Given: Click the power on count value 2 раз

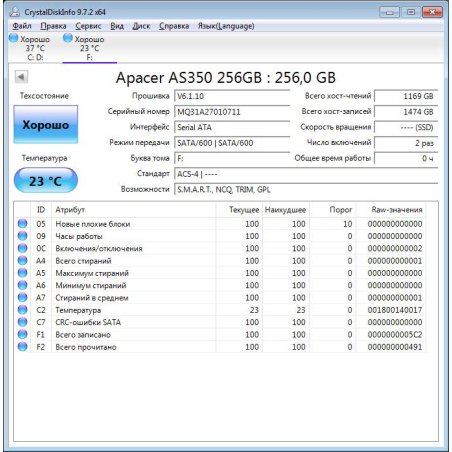Looking at the screenshot, I should click(x=406, y=143).
